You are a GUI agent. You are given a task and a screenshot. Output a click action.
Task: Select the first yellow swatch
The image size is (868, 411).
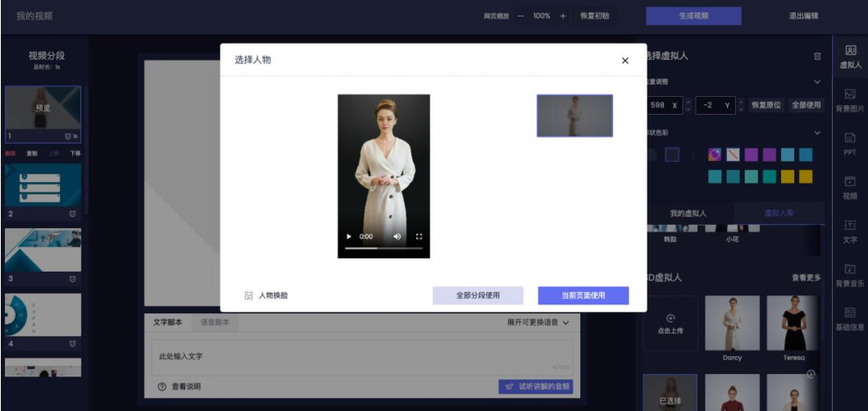point(787,176)
